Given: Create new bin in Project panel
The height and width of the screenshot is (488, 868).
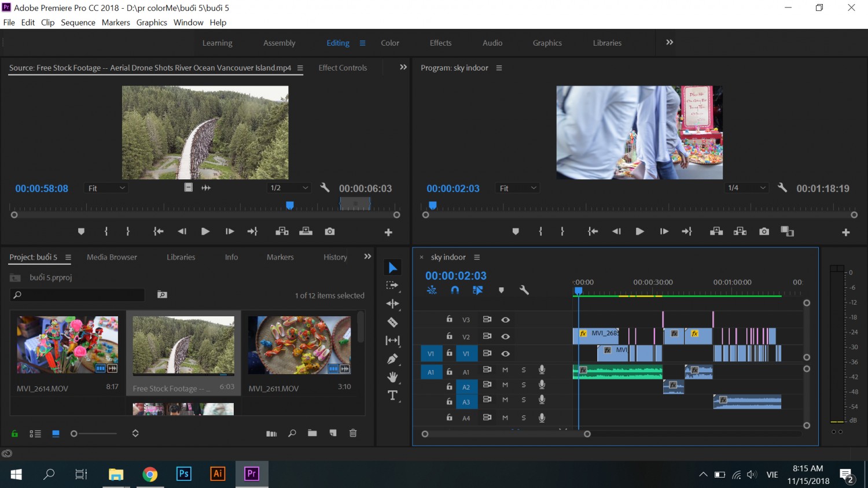Looking at the screenshot, I should [312, 433].
